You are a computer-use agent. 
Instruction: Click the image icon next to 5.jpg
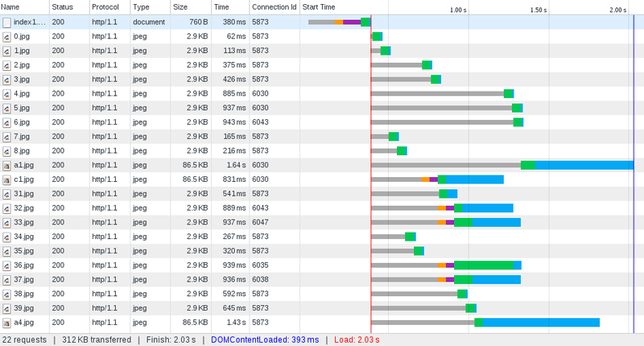(x=6, y=109)
